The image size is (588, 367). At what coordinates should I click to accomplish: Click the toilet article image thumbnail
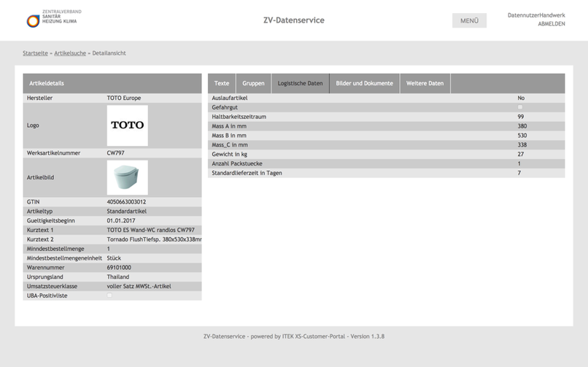click(127, 177)
